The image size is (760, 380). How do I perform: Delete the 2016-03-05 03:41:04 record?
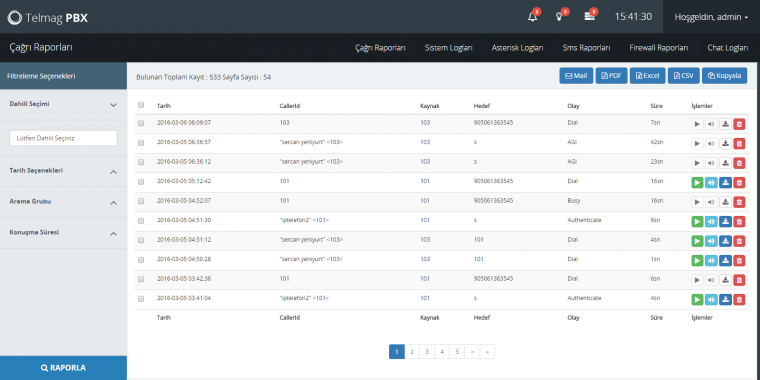(x=739, y=300)
